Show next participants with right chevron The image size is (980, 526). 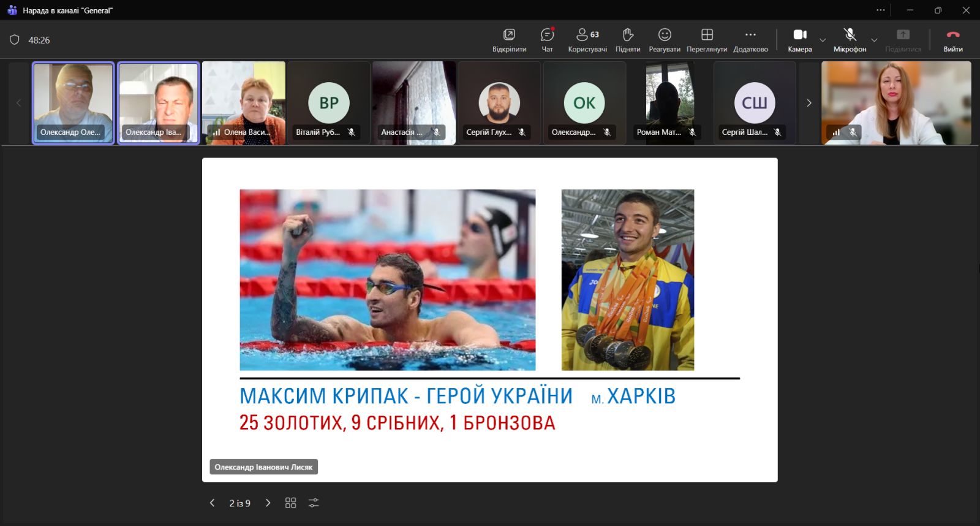point(809,103)
